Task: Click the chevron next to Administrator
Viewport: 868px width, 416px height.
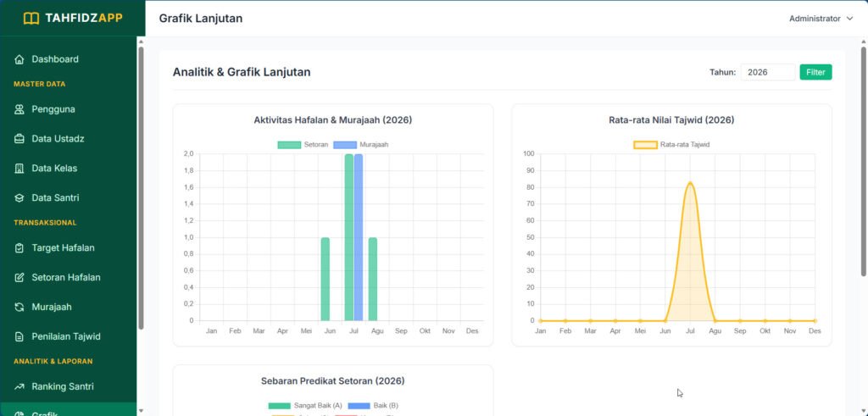Action: pos(849,19)
